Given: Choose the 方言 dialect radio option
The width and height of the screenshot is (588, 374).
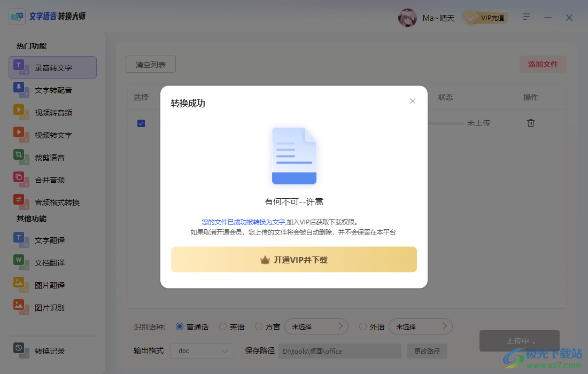Looking at the screenshot, I should (x=259, y=326).
